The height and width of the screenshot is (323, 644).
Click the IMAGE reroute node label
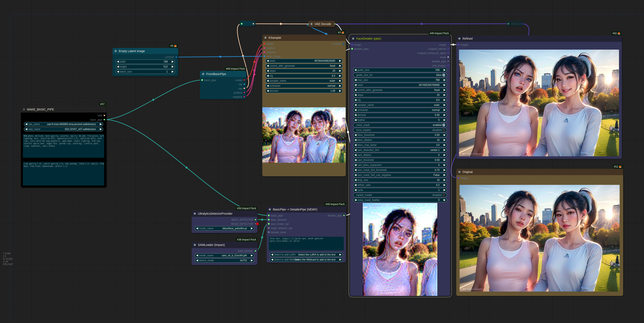pyautogui.click(x=515, y=24)
